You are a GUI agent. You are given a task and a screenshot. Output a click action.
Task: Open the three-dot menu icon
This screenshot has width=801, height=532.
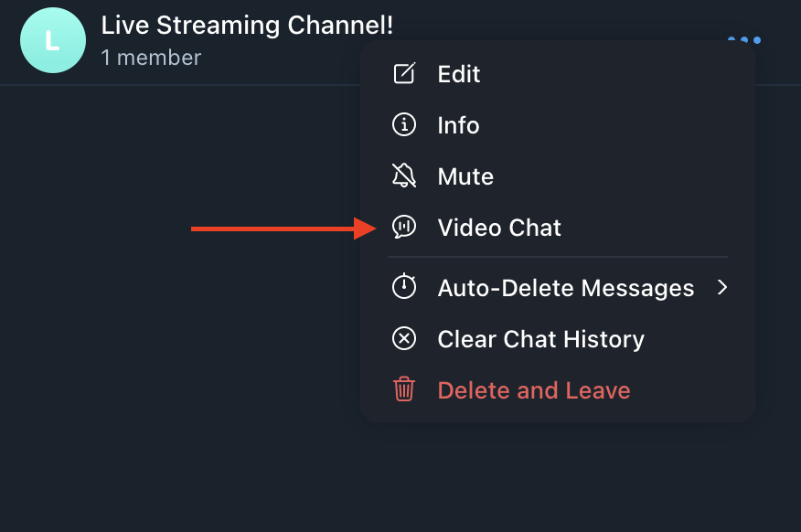[x=744, y=39]
